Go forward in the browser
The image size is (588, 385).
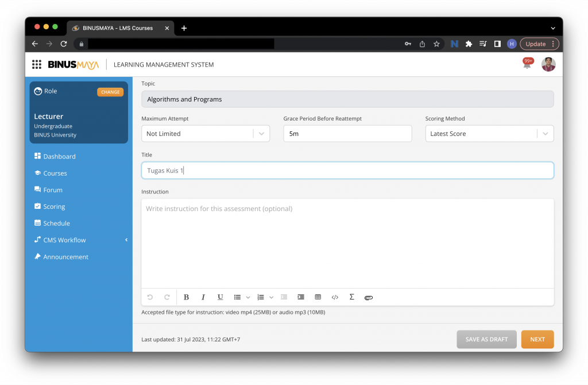(49, 44)
